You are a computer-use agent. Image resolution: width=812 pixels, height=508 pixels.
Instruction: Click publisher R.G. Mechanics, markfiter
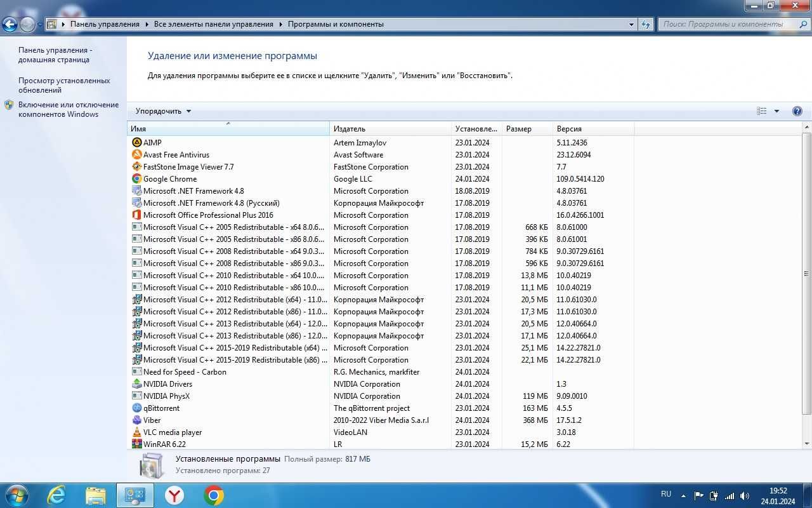point(377,372)
